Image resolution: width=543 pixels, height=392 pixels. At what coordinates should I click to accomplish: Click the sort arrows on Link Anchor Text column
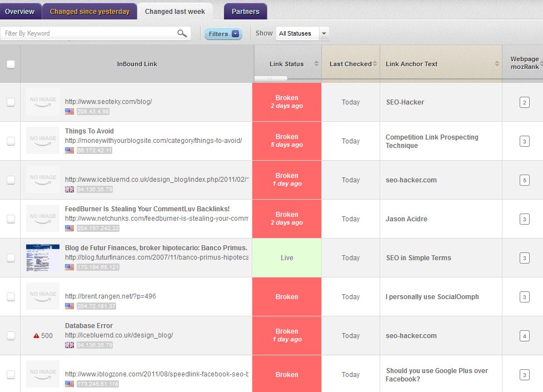497,64
